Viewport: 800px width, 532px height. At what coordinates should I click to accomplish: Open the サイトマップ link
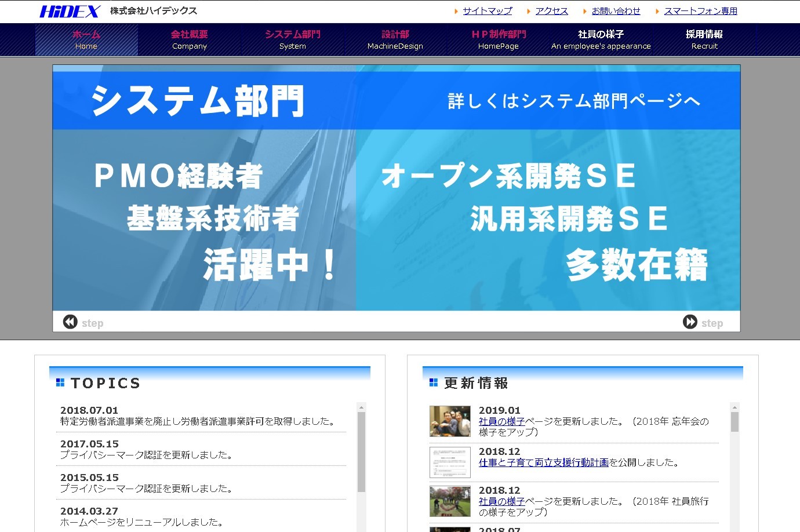488,11
